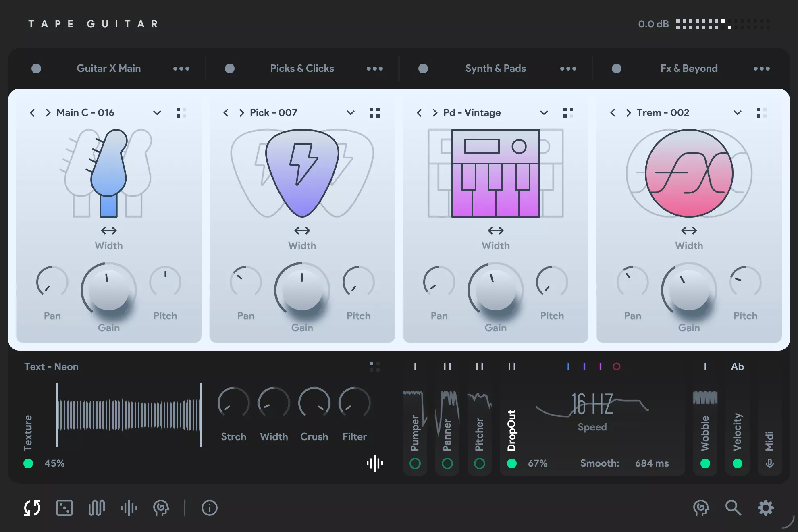The height and width of the screenshot is (532, 798).
Task: Select the loop/refresh icon at bottom left
Action: pos(31,508)
